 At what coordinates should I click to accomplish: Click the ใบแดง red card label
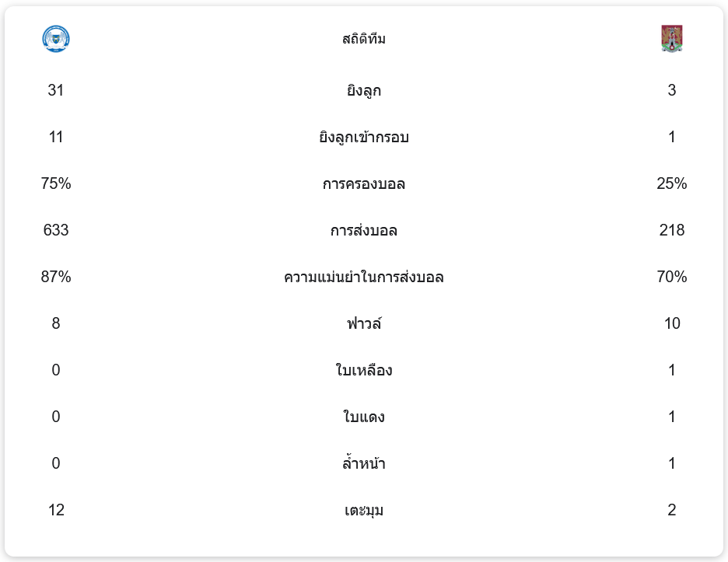(x=364, y=417)
